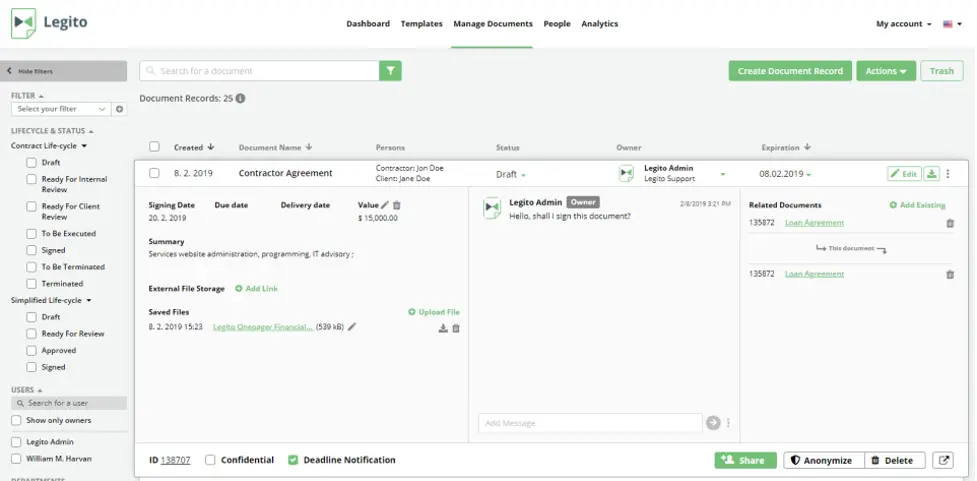This screenshot has height=481, width=977.
Task: Send the chat message arrow icon
Action: pos(713,423)
